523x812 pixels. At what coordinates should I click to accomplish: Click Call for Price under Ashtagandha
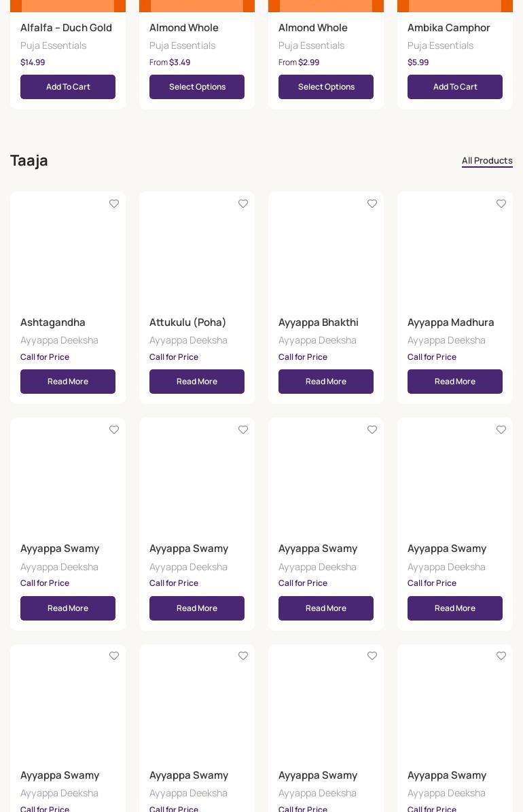[45, 357]
